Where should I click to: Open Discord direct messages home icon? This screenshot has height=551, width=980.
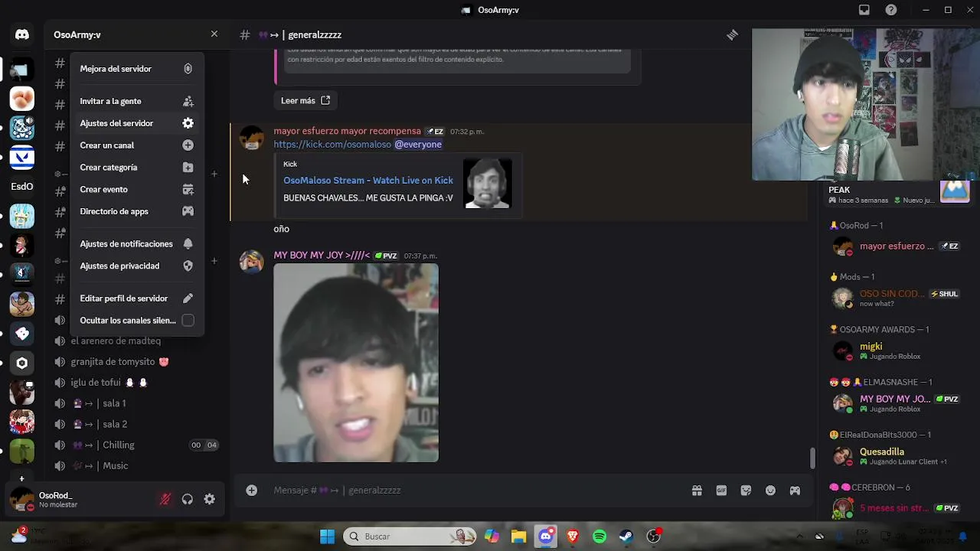pyautogui.click(x=22, y=34)
